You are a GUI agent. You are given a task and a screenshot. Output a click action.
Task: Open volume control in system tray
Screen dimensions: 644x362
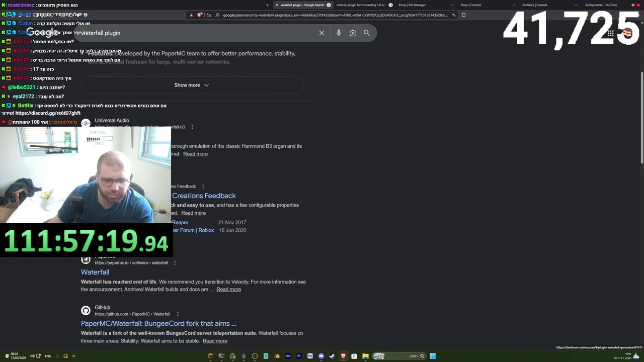coord(32,356)
